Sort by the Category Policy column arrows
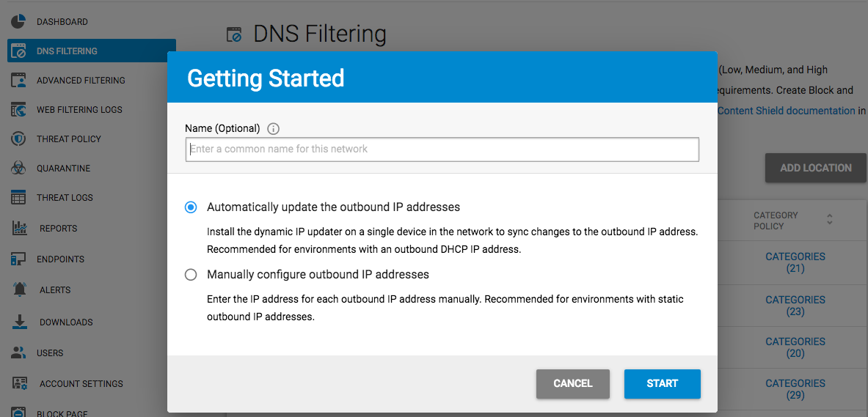 click(830, 219)
